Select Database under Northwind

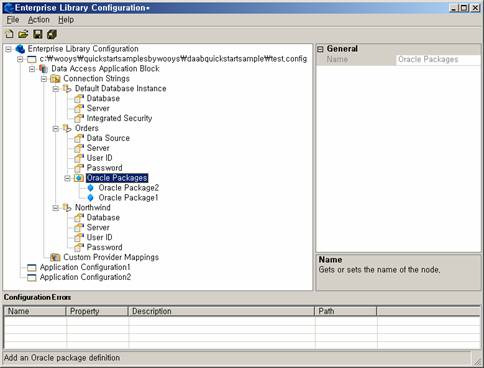[103, 217]
